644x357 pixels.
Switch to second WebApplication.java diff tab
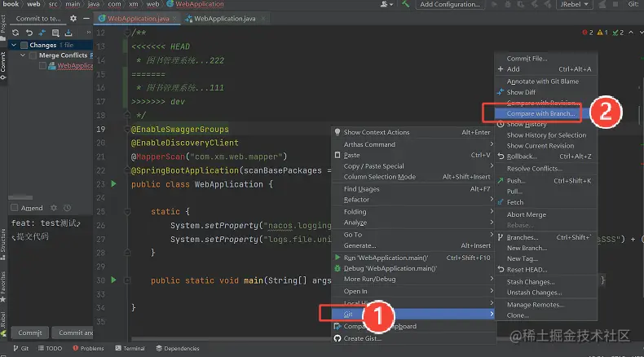[x=225, y=19]
